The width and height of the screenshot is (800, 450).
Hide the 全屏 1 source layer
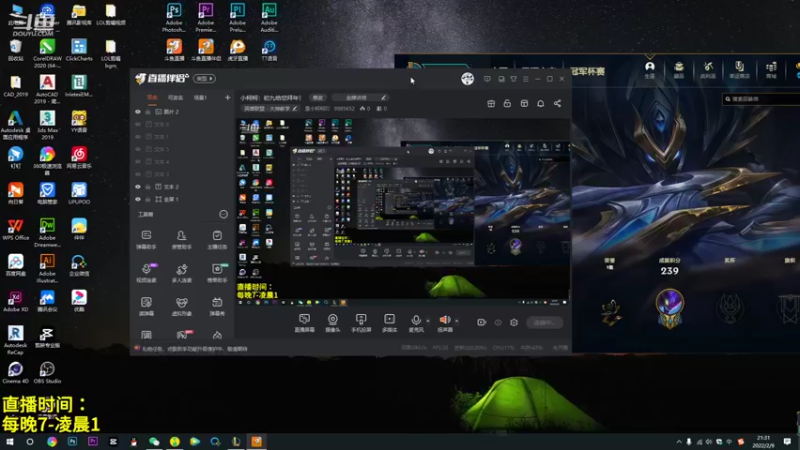coord(138,199)
